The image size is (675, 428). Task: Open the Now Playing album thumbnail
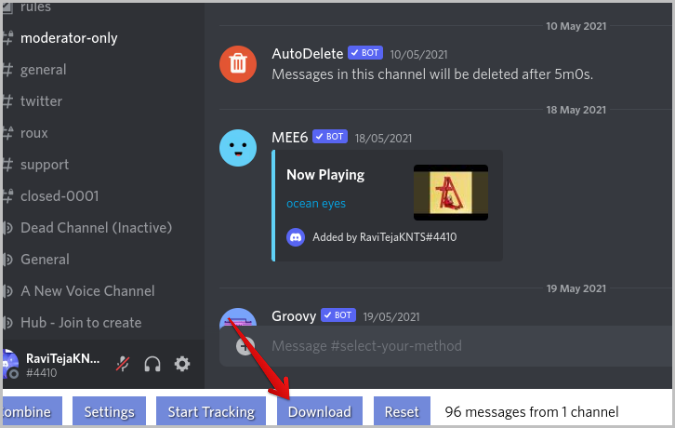(x=451, y=192)
